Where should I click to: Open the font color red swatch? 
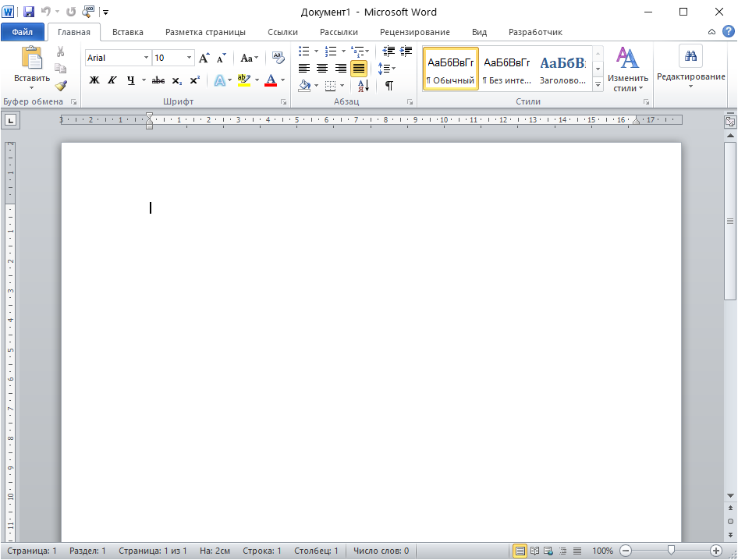(x=271, y=80)
